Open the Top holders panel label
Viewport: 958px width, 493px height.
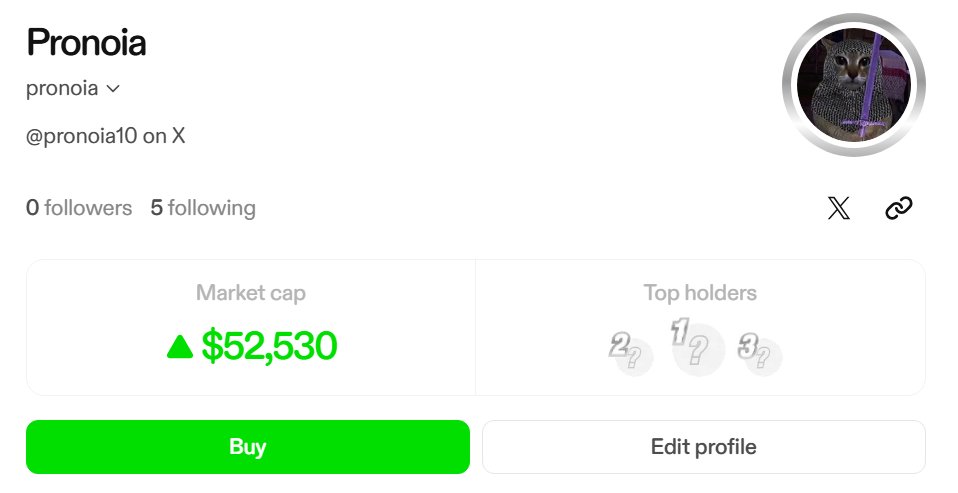(x=700, y=293)
